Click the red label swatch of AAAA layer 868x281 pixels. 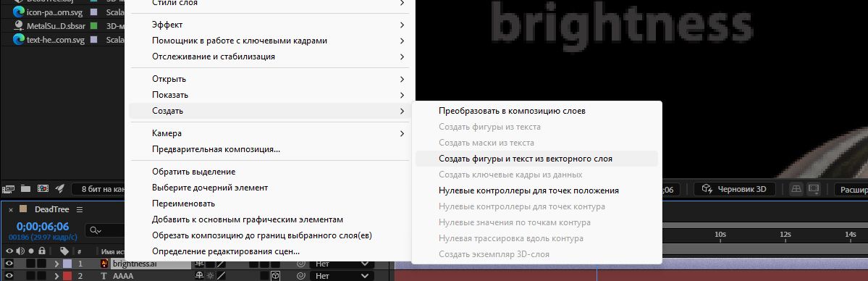click(x=67, y=275)
